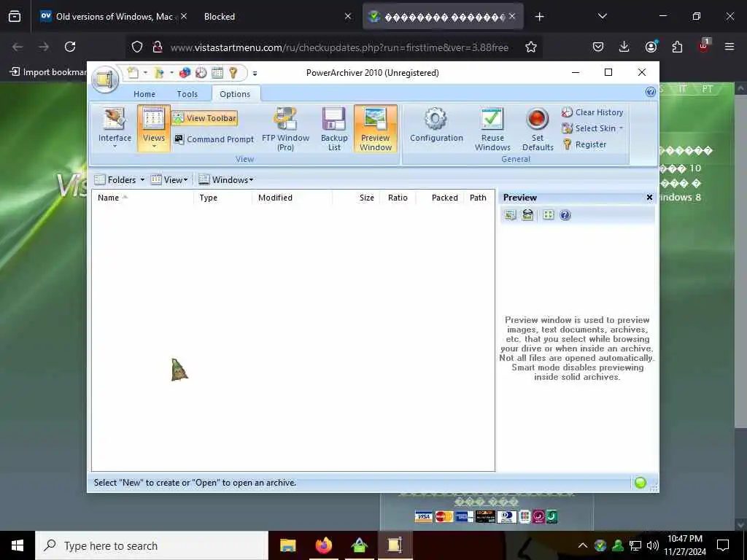Click the Firefox address bar URL

coord(339,47)
